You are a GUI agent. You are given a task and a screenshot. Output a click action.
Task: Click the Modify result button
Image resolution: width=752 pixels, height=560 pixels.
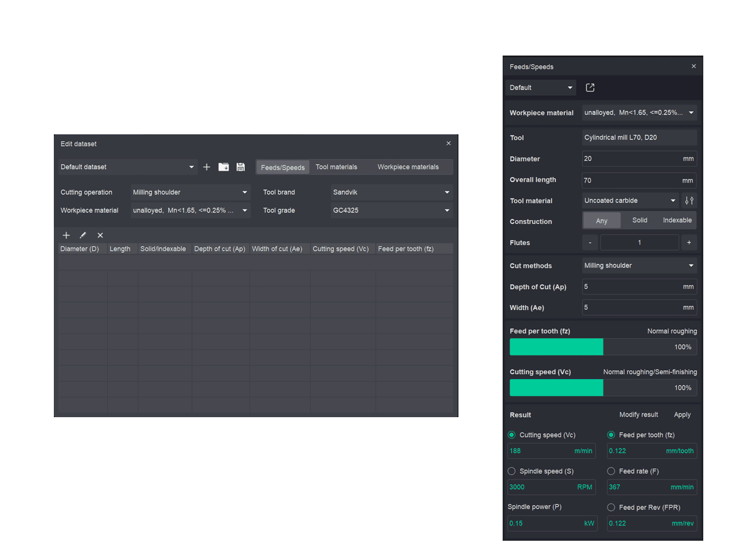coord(639,415)
